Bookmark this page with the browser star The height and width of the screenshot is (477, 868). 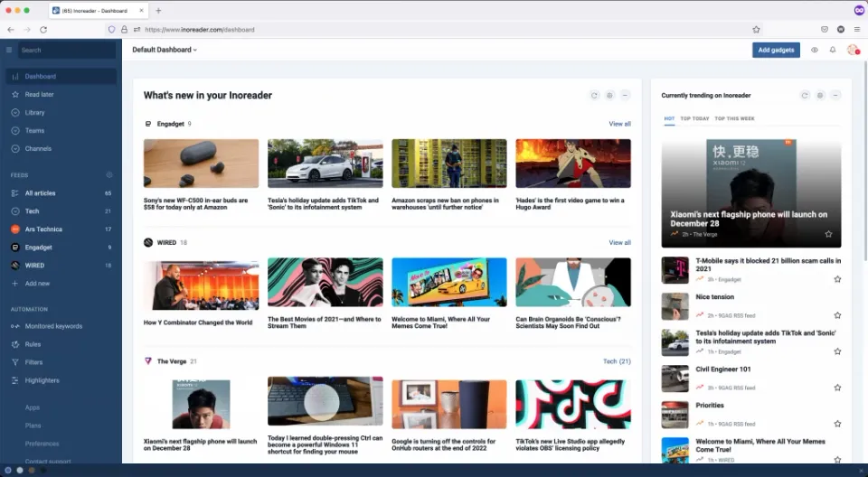[756, 30]
